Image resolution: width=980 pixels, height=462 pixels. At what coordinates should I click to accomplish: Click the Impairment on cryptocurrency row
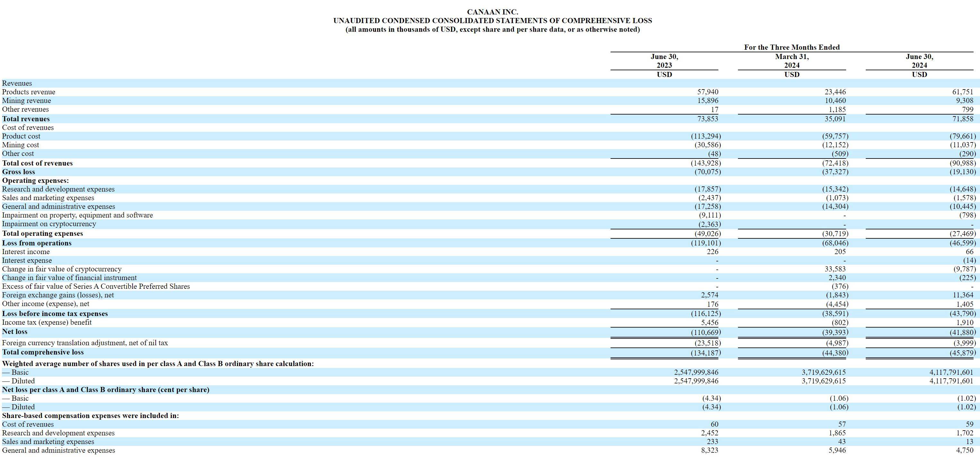[x=49, y=224]
